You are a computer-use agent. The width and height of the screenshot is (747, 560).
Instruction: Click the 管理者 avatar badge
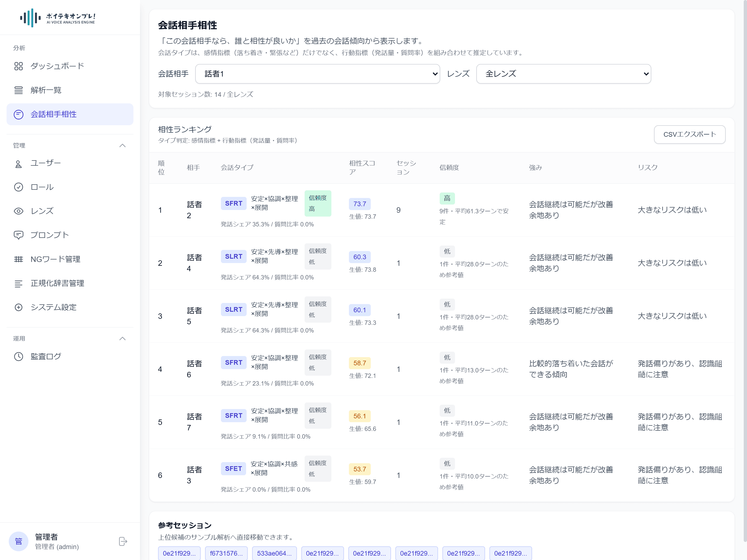(x=18, y=541)
